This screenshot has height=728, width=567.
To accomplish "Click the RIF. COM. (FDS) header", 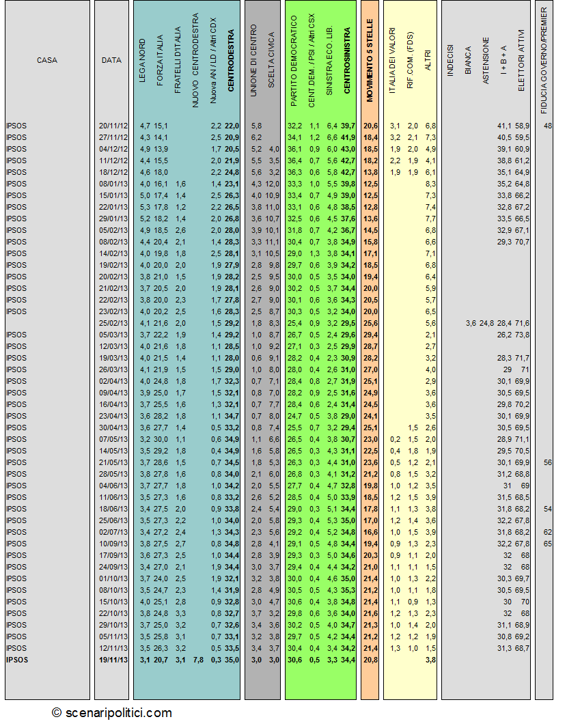I will point(410,60).
